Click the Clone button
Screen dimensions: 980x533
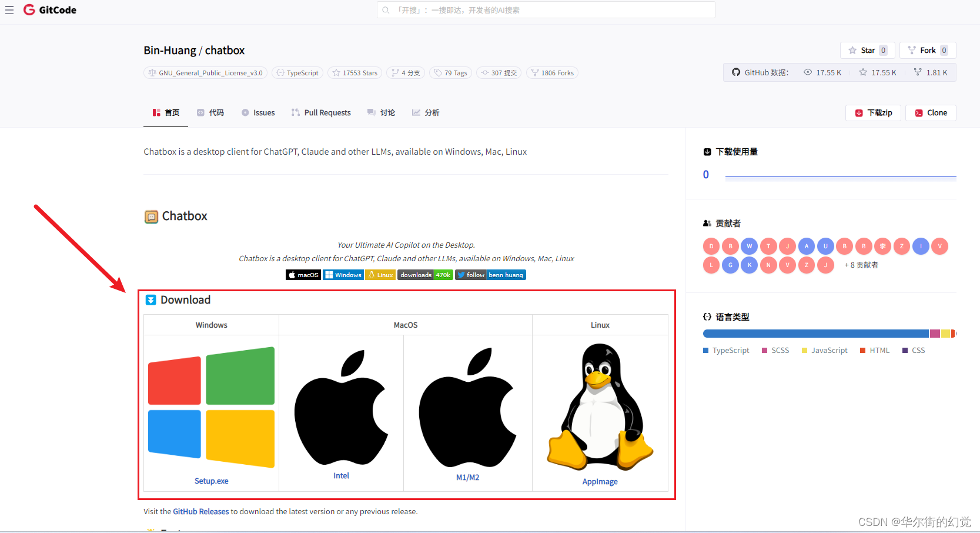pyautogui.click(x=931, y=113)
